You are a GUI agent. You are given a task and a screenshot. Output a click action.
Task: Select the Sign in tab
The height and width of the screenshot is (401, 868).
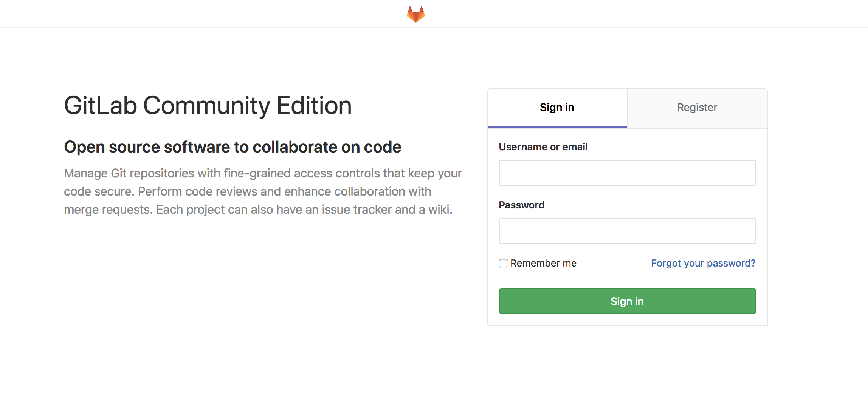(556, 108)
